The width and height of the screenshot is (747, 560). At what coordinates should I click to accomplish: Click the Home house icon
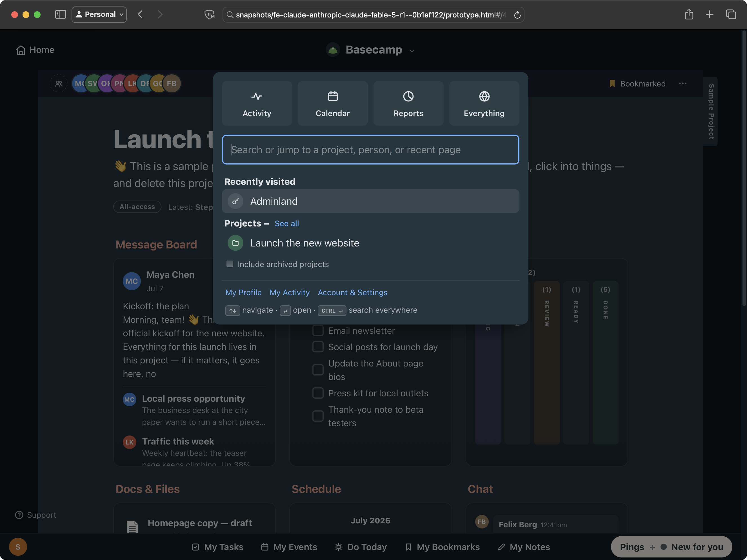pos(21,50)
